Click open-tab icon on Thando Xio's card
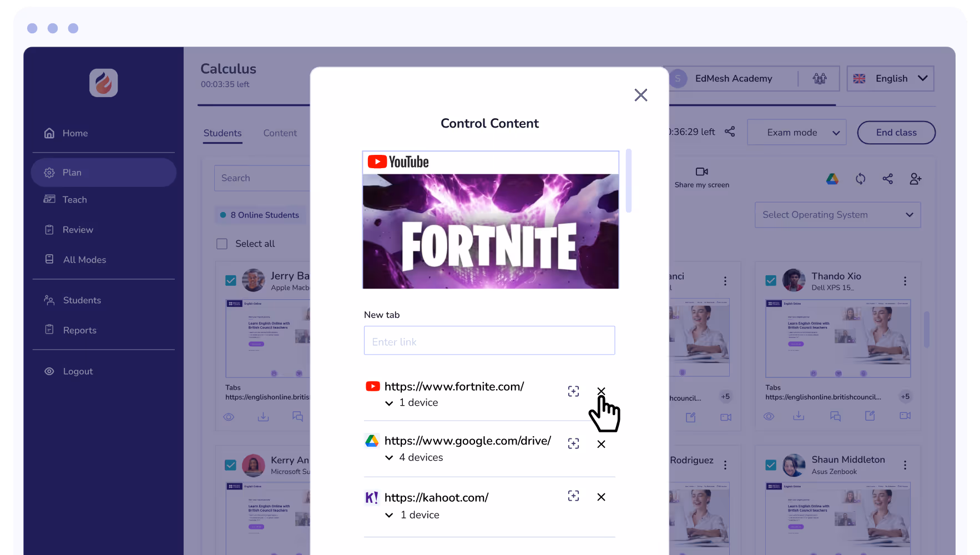Screen dimensions: 980x555 pyautogui.click(x=870, y=416)
